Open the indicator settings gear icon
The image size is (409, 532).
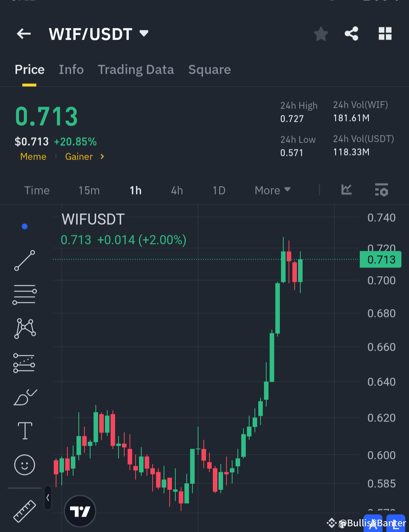tap(381, 190)
